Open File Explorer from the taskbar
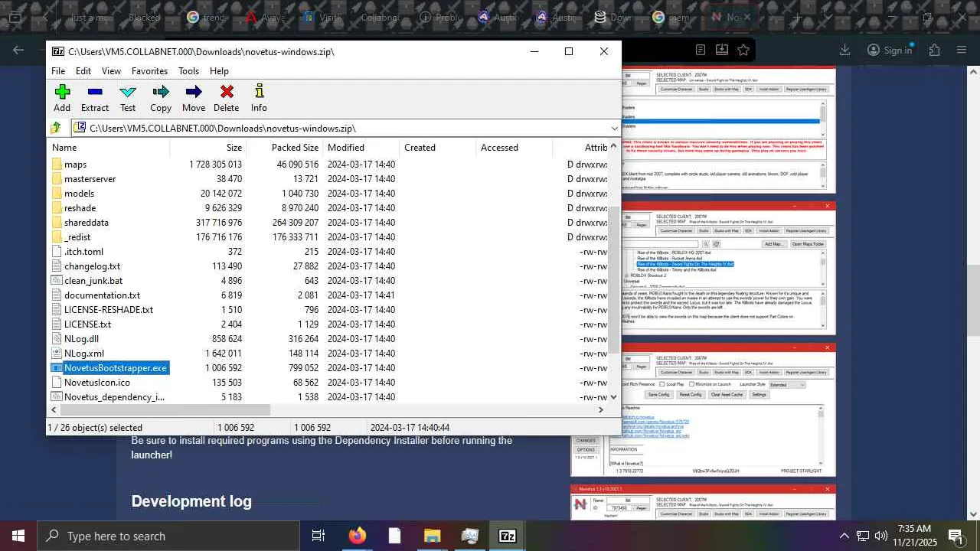This screenshot has height=551, width=980. pos(432,536)
